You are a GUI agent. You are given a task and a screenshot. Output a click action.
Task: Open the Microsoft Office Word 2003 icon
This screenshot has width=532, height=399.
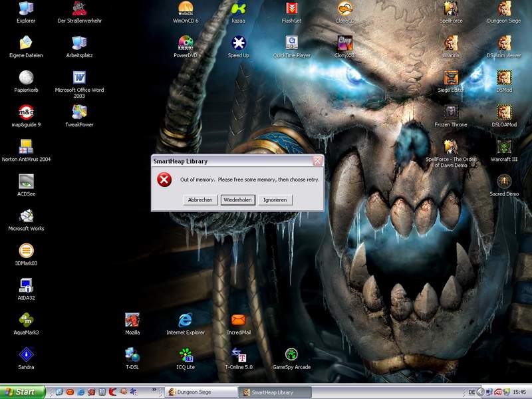(x=80, y=78)
